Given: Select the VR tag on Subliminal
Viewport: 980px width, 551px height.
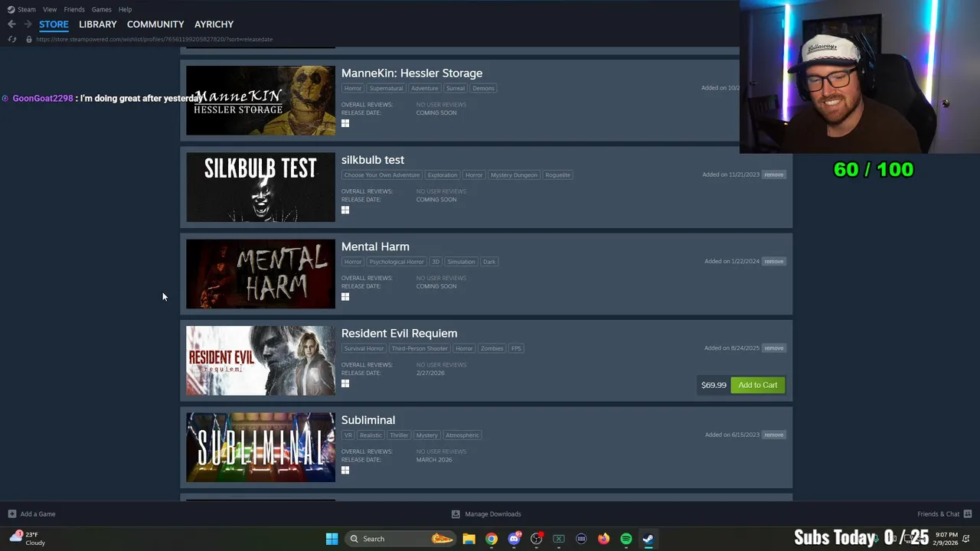Looking at the screenshot, I should pyautogui.click(x=348, y=435).
